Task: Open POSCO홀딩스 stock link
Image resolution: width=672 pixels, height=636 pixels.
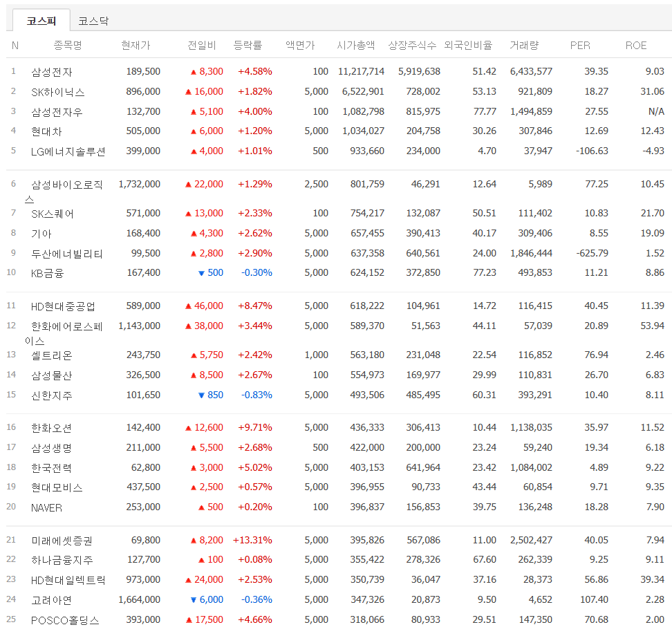Action: [x=65, y=620]
